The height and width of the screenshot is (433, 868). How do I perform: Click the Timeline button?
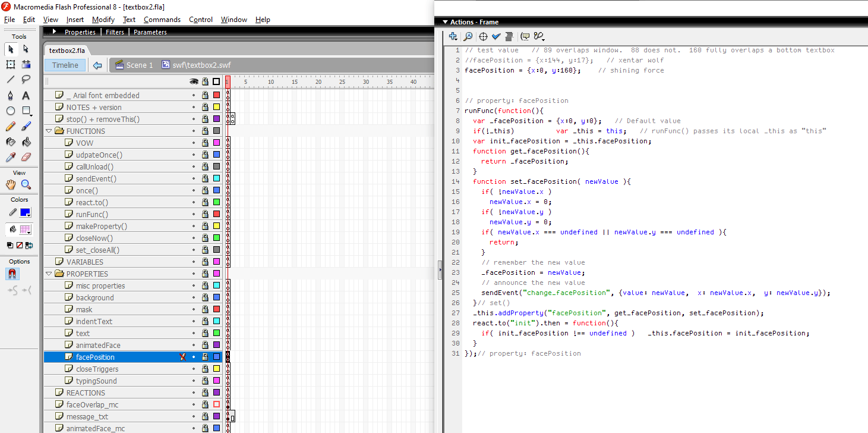coord(65,65)
